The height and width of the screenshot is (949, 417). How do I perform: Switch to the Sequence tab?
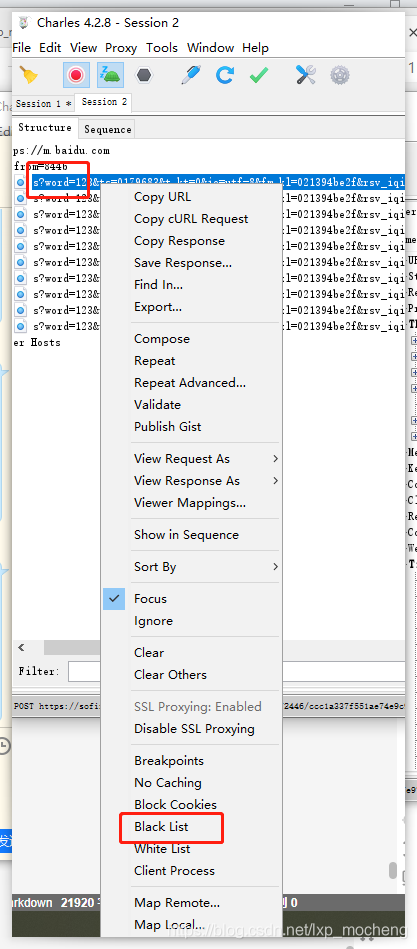point(108,129)
